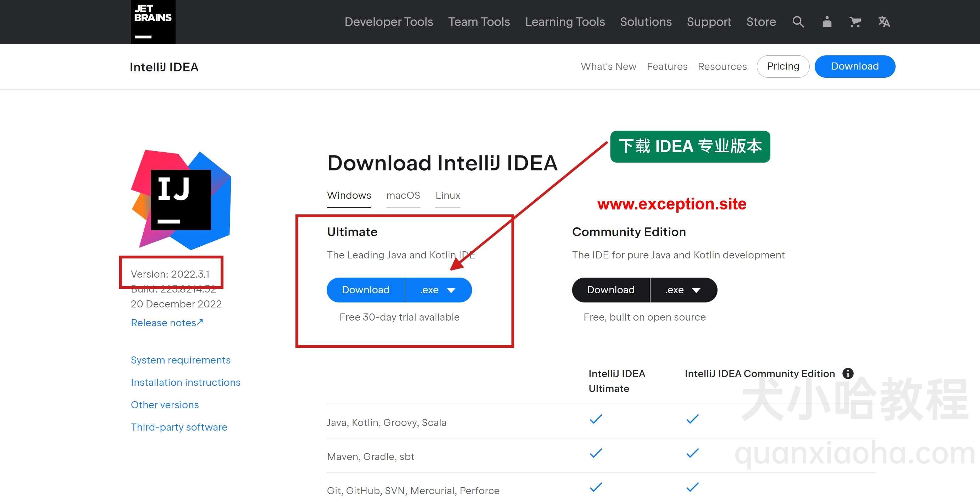
Task: Open Store menu
Action: tap(761, 22)
